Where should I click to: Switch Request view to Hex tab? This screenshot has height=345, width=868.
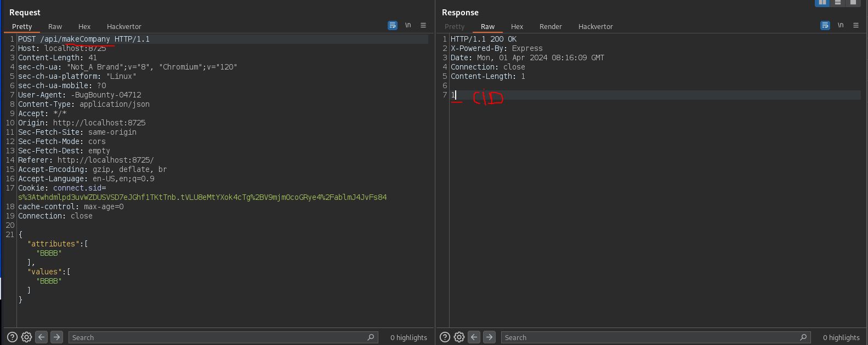tap(84, 26)
